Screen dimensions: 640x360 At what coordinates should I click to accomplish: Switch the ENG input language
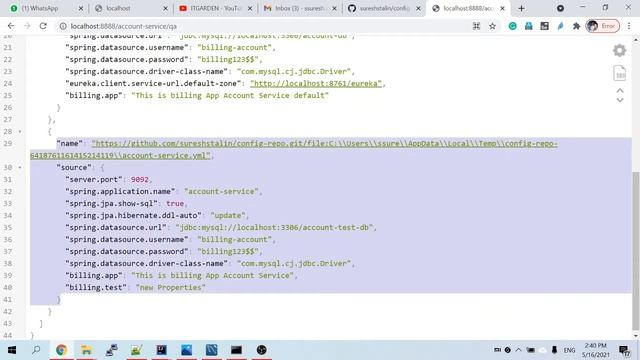coord(569,350)
